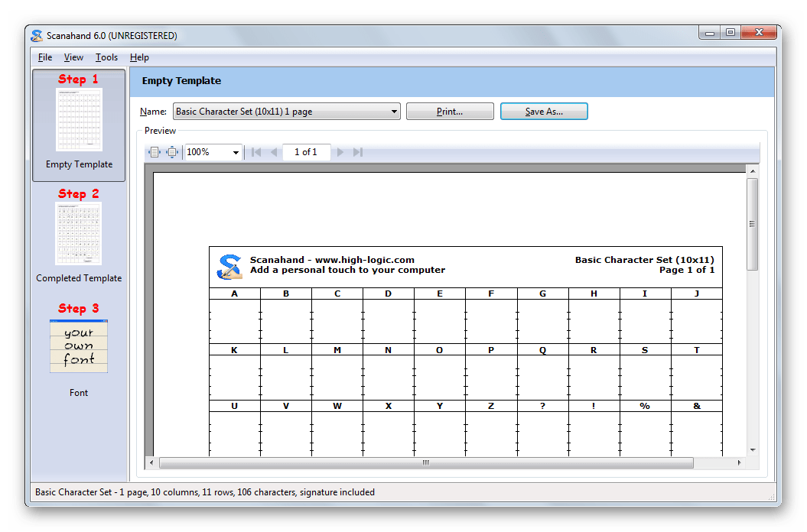
Task: Click the '?' character cell header
Action: (542, 406)
